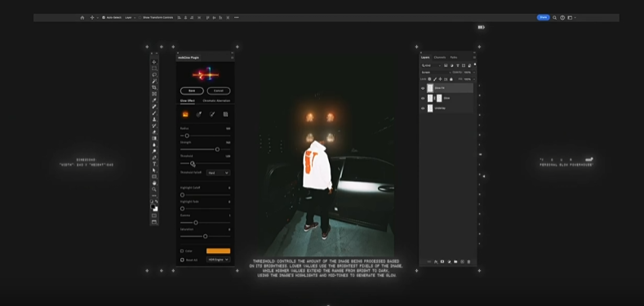Click the Save button in the plugin
The width and height of the screenshot is (644, 306).
[x=192, y=91]
